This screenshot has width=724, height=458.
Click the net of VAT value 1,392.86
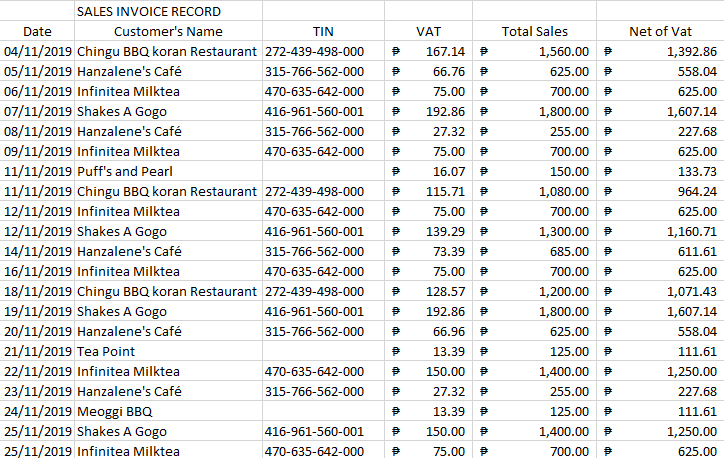point(691,52)
